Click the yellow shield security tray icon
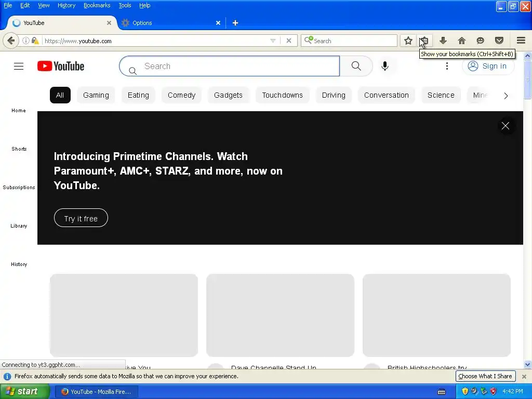 coord(465,391)
